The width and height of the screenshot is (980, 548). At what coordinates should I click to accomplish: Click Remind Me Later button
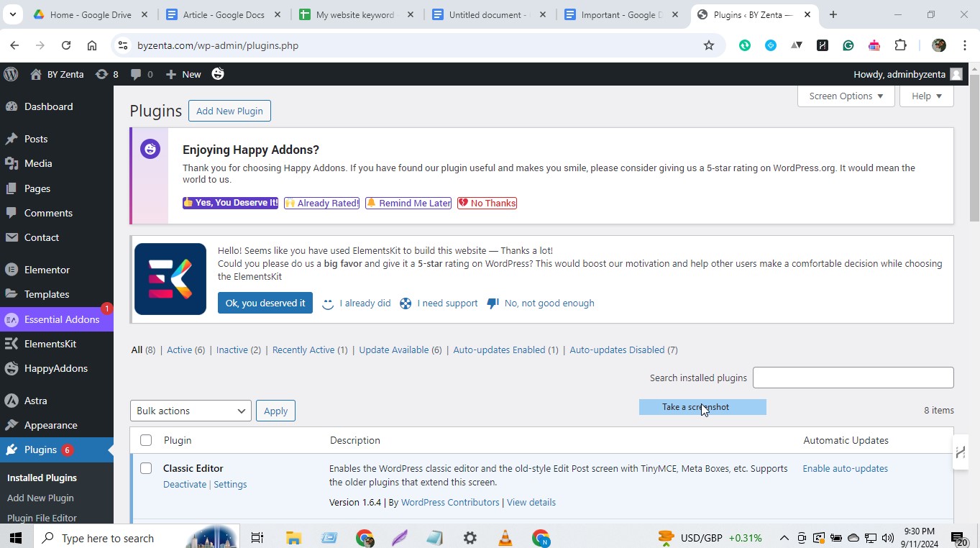tap(408, 203)
